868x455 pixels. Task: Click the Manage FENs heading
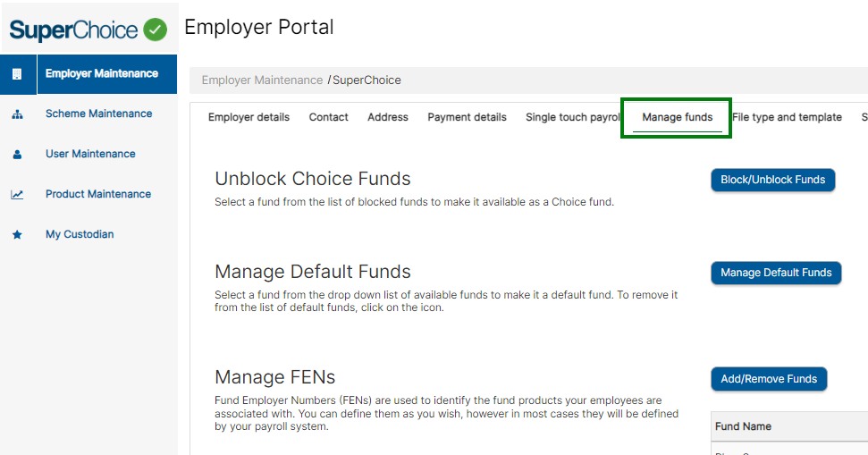point(275,377)
